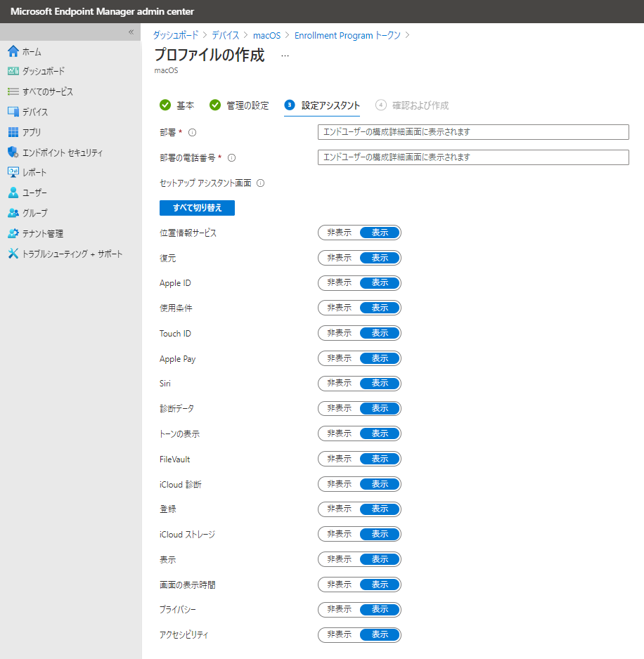Select the 設定アシスタント tab label
Image resolution: width=644 pixels, height=659 pixels.
[330, 105]
